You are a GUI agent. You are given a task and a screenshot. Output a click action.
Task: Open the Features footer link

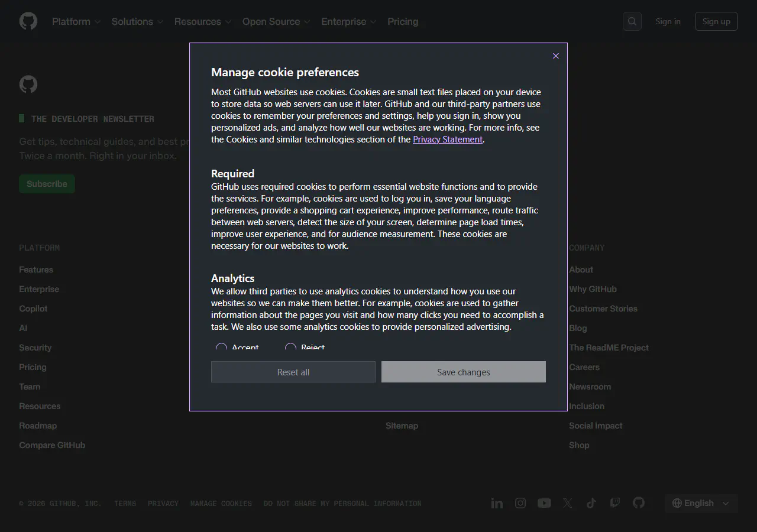pos(36,270)
